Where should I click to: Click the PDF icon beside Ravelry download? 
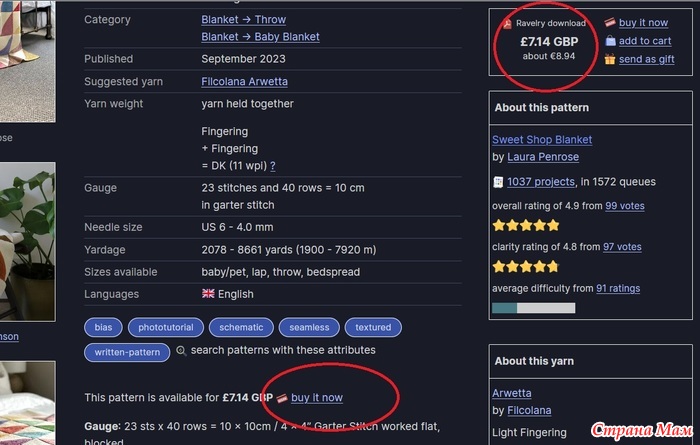tap(508, 24)
